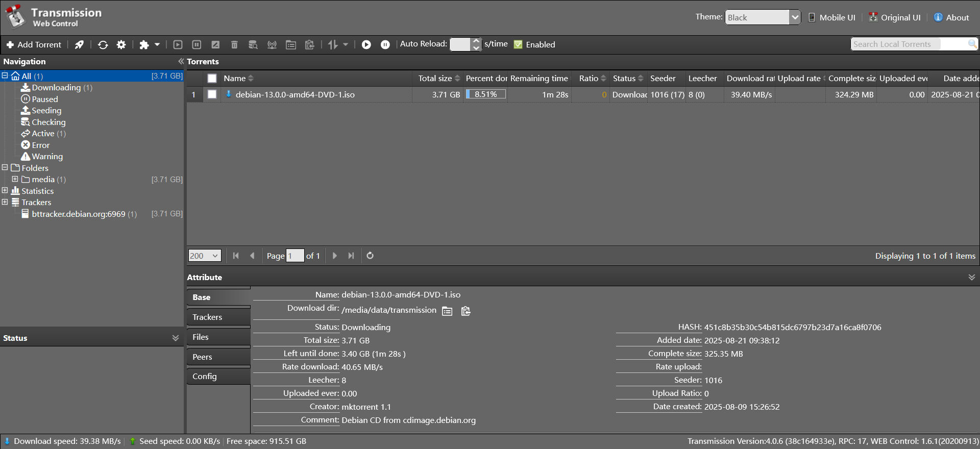
Task: Sort by the Status column header
Action: tap(628, 78)
